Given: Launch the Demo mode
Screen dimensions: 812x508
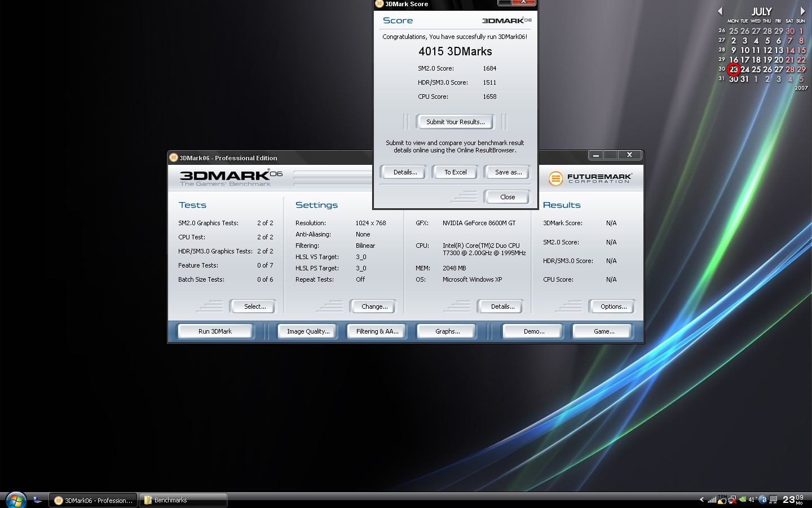Looking at the screenshot, I should pos(533,331).
